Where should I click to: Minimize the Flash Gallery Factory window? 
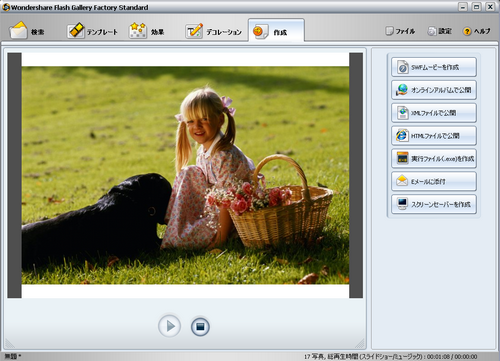coord(463,7)
